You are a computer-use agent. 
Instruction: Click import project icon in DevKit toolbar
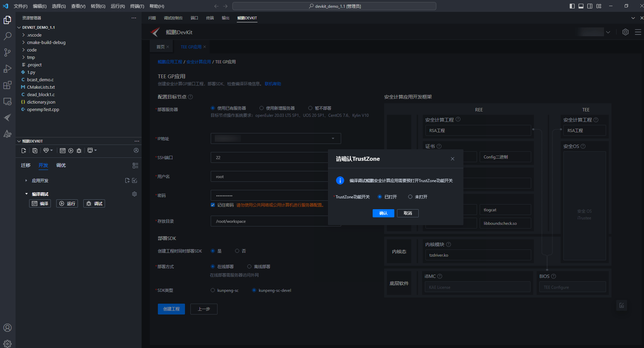click(x=35, y=151)
